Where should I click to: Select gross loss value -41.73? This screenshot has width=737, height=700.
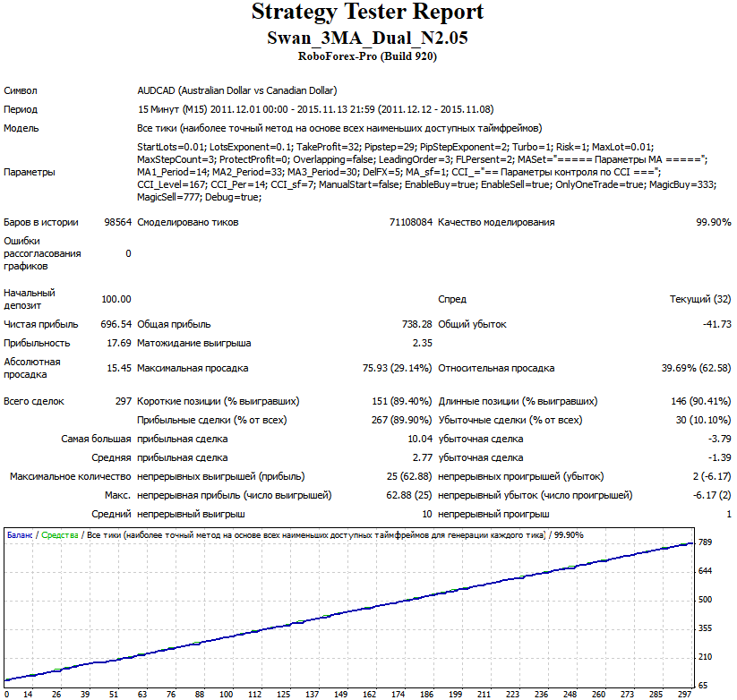tap(716, 324)
